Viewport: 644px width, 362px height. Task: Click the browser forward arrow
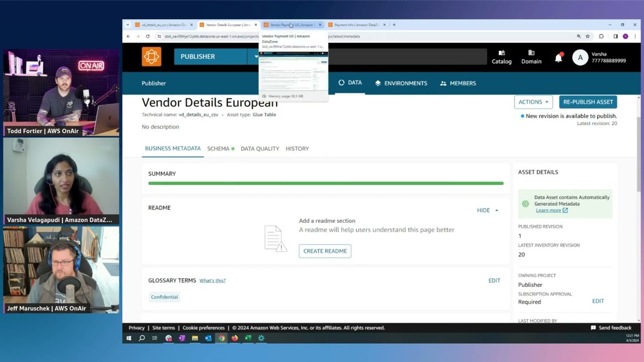pyautogui.click(x=138, y=36)
